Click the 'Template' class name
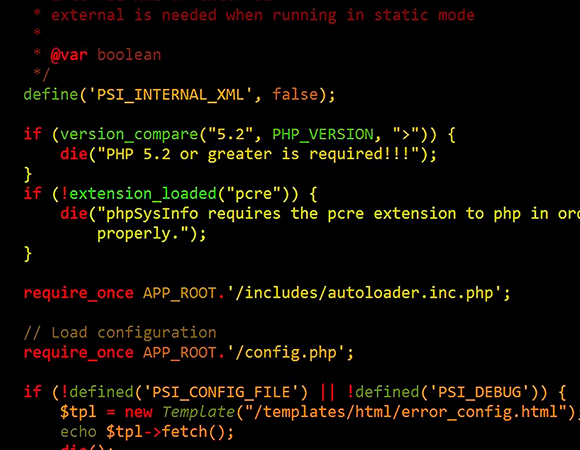Viewport: 580px width, 450px height. (x=198, y=412)
